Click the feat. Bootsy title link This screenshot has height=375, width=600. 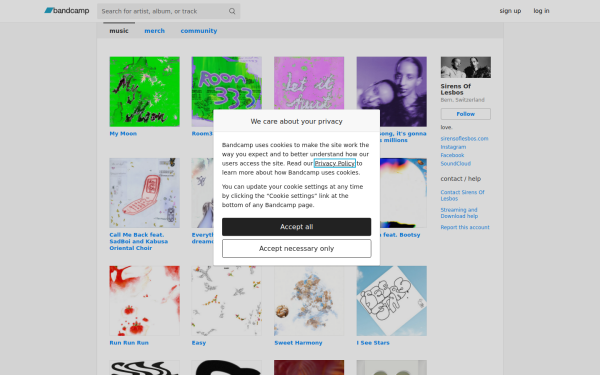[x=401, y=235]
